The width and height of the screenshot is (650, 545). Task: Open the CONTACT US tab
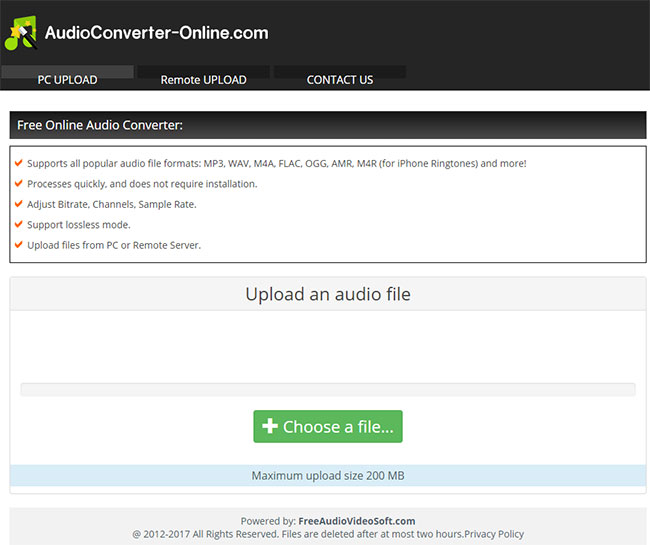340,78
